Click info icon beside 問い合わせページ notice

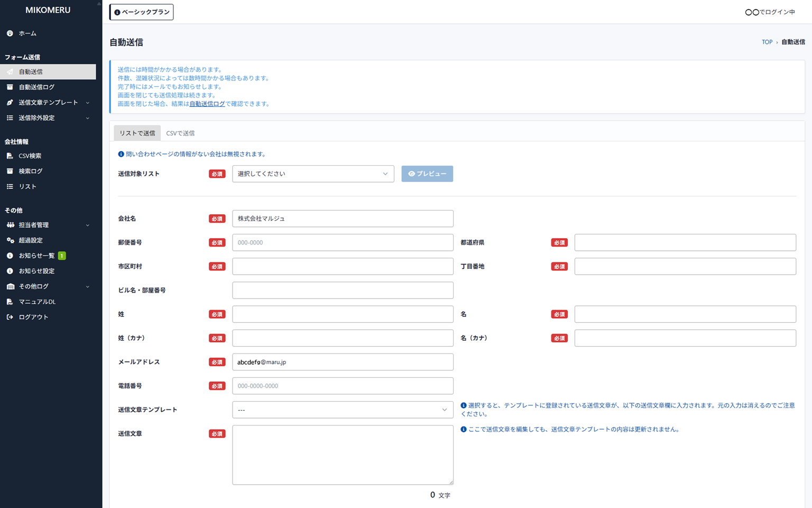tap(121, 154)
